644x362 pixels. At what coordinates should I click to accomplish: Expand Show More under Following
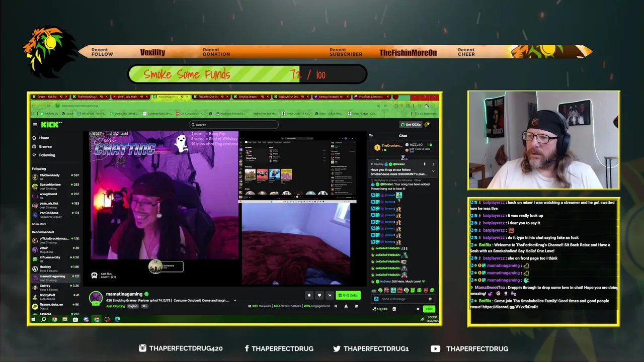(39, 224)
